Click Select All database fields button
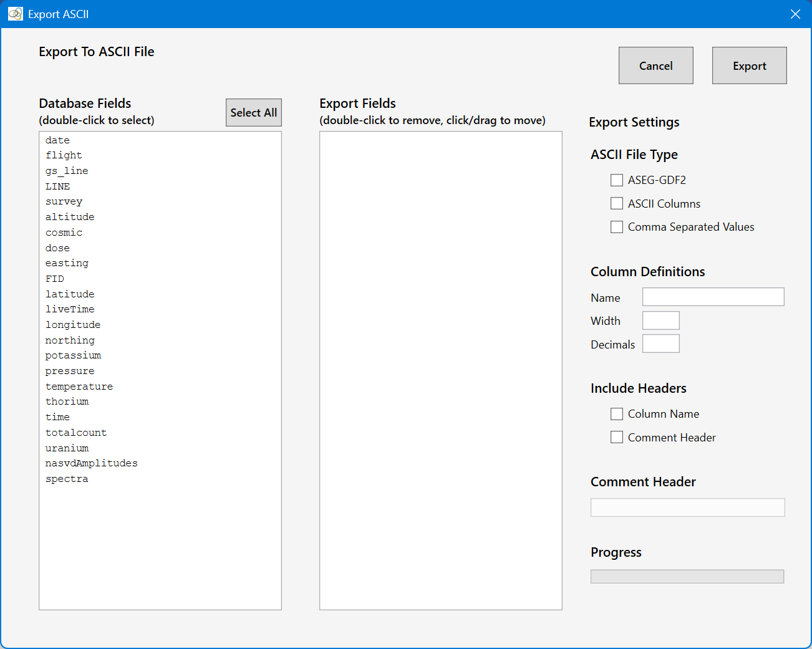This screenshot has width=812, height=649. 254,113
